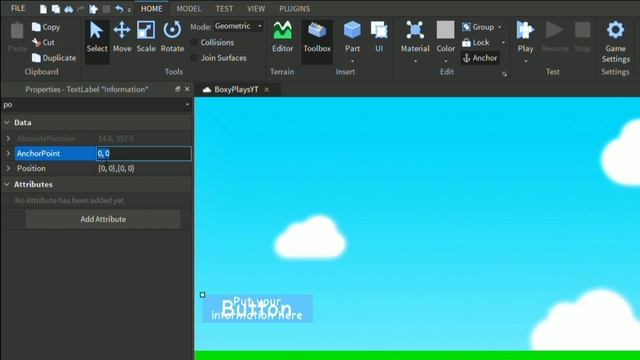
Task: Click the AnchorPoint value field
Action: tap(144, 153)
